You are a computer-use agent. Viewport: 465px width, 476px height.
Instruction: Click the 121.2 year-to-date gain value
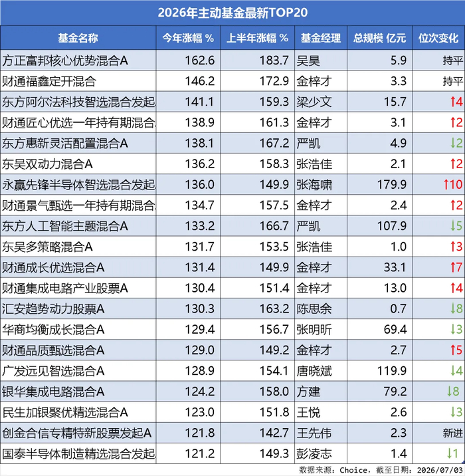200,453
